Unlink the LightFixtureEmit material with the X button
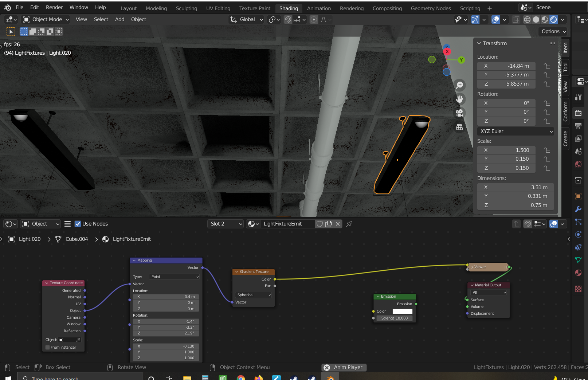 [337, 224]
